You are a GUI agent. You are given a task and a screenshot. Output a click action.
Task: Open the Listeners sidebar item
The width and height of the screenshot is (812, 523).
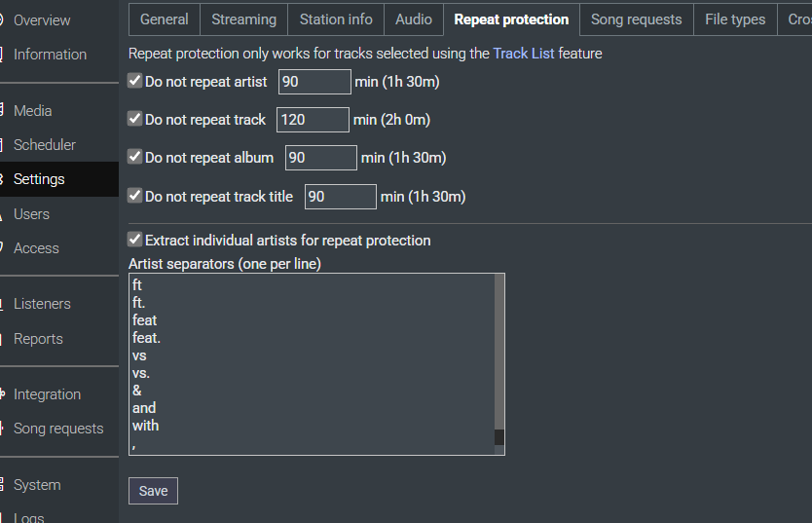click(x=42, y=304)
